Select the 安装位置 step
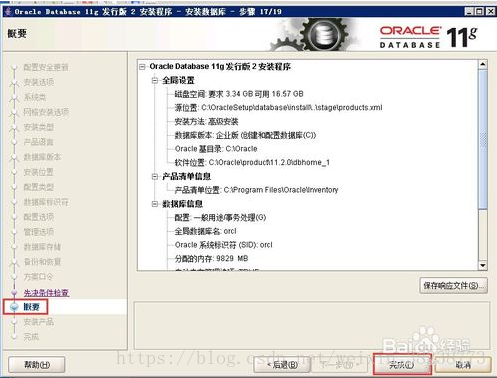 tap(38, 172)
